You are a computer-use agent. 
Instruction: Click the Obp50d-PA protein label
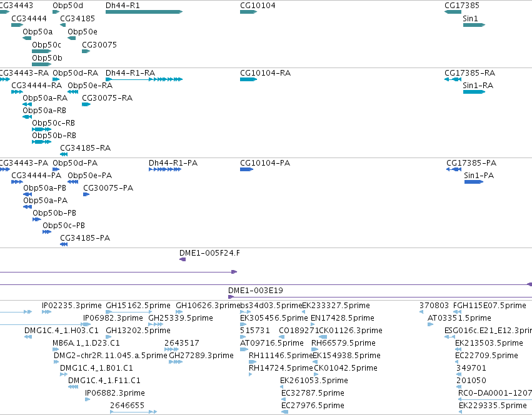point(75,163)
